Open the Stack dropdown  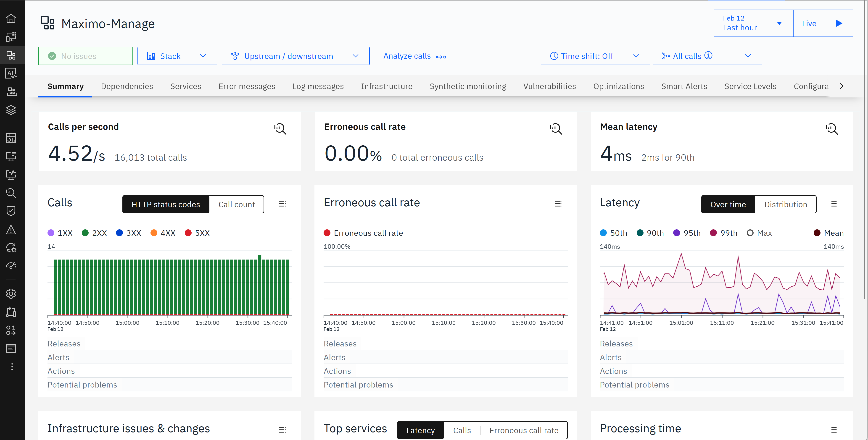[177, 56]
